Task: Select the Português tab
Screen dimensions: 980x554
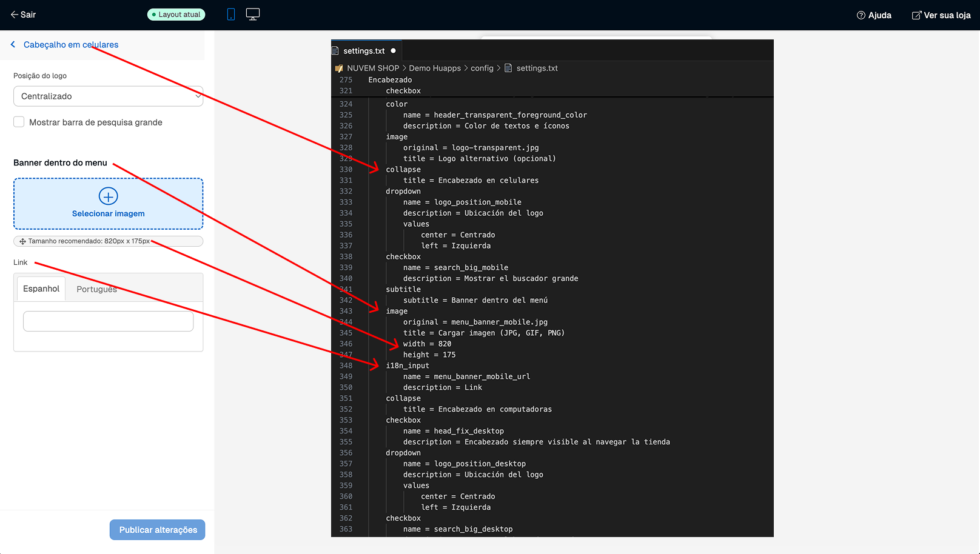Action: [x=96, y=289]
